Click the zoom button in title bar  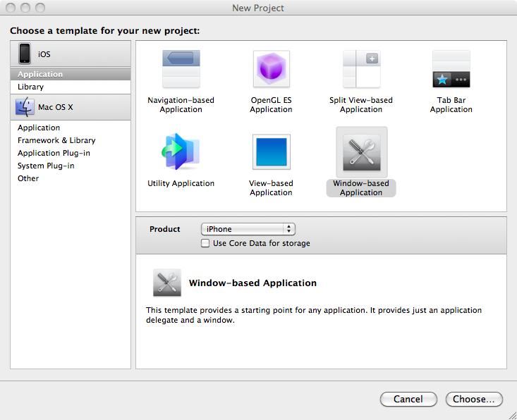[41, 8]
